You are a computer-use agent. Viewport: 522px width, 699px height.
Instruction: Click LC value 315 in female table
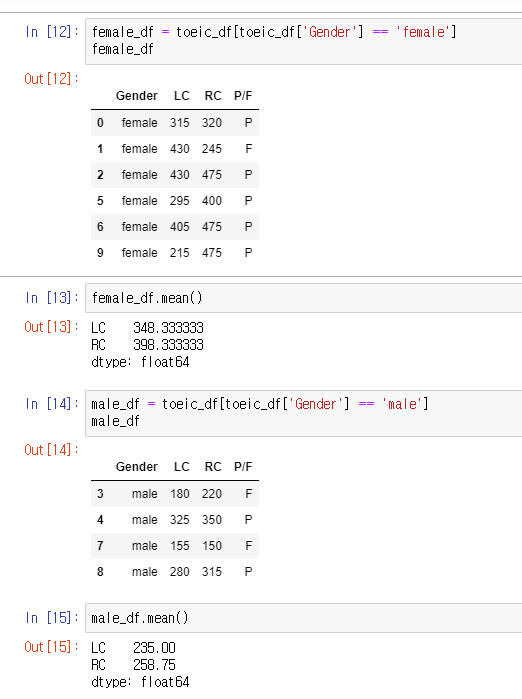180,123
